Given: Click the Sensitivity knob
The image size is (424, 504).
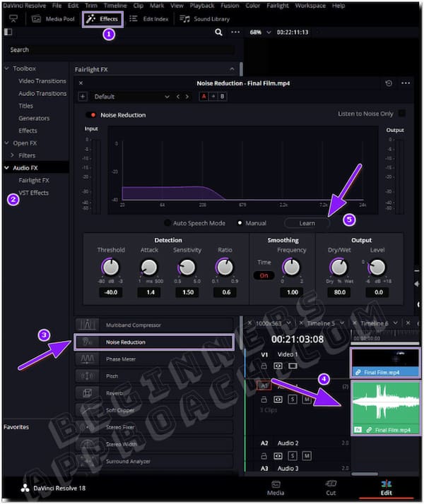Looking at the screenshot, I should click(x=187, y=267).
